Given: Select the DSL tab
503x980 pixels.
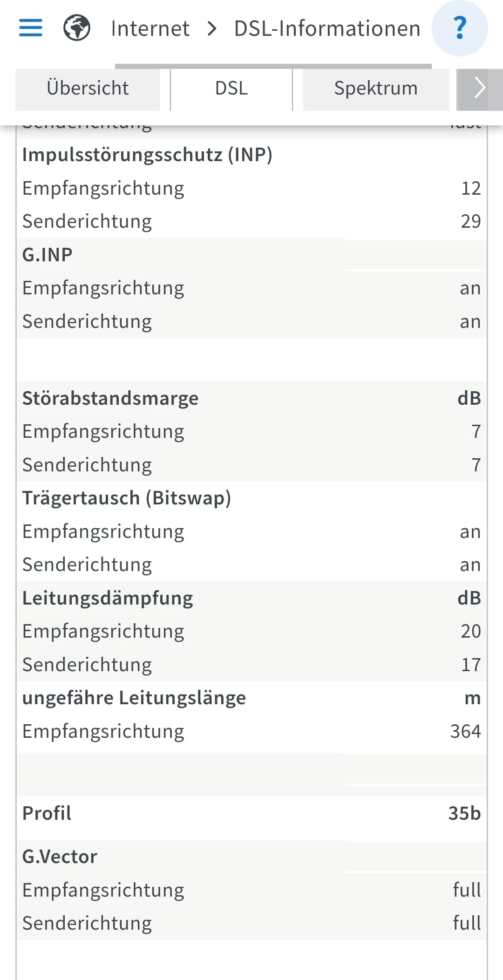Looking at the screenshot, I should click(x=231, y=88).
